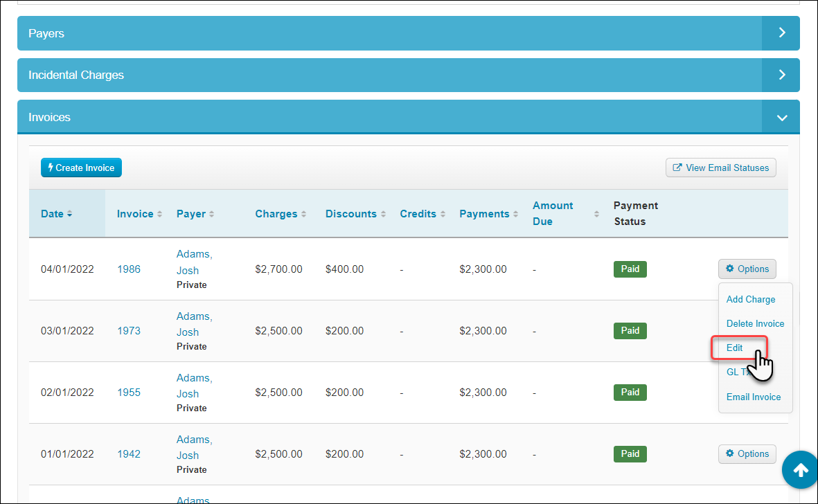Viewport: 818px width, 504px height.
Task: Sort the table by Invoice column
Action: [139, 214]
